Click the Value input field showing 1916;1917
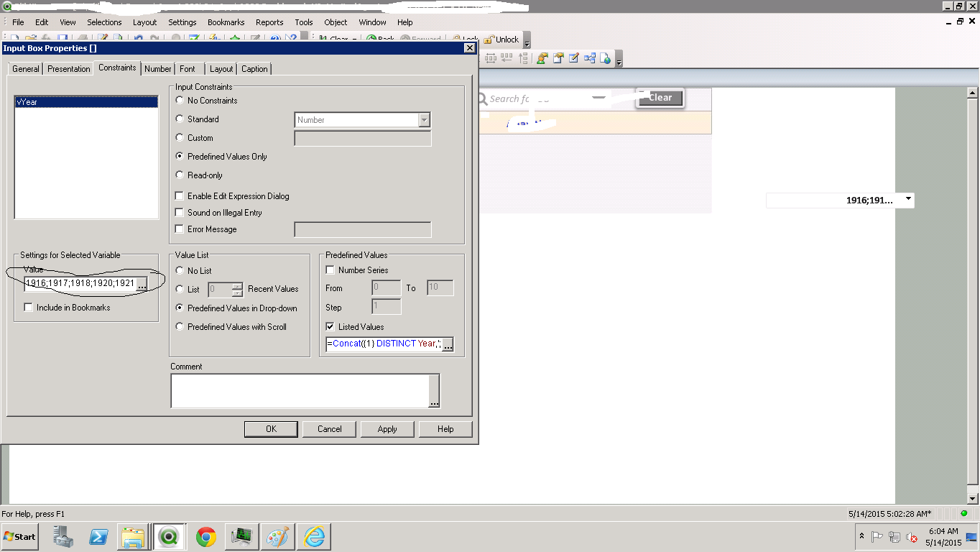This screenshot has height=552, width=980. tap(80, 284)
